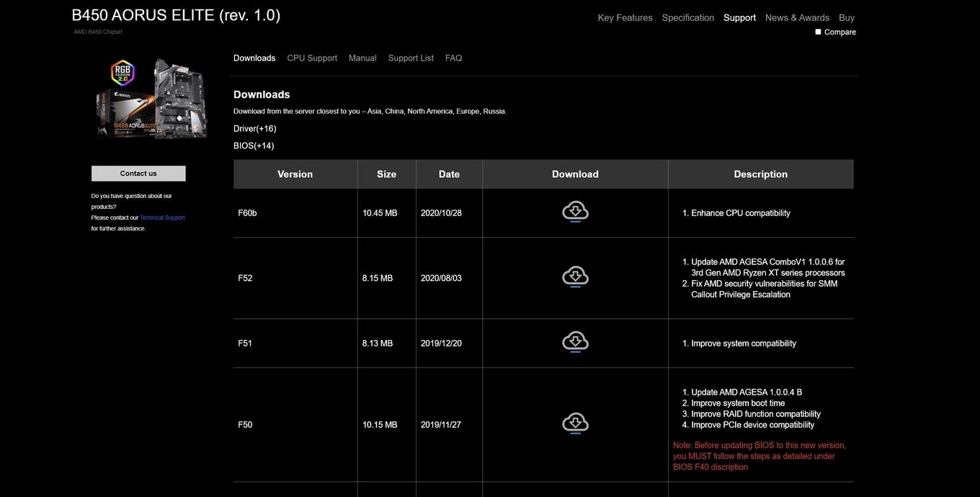Click the B450 AORUS ELITE product image
The image size is (980, 497).
pos(151,98)
